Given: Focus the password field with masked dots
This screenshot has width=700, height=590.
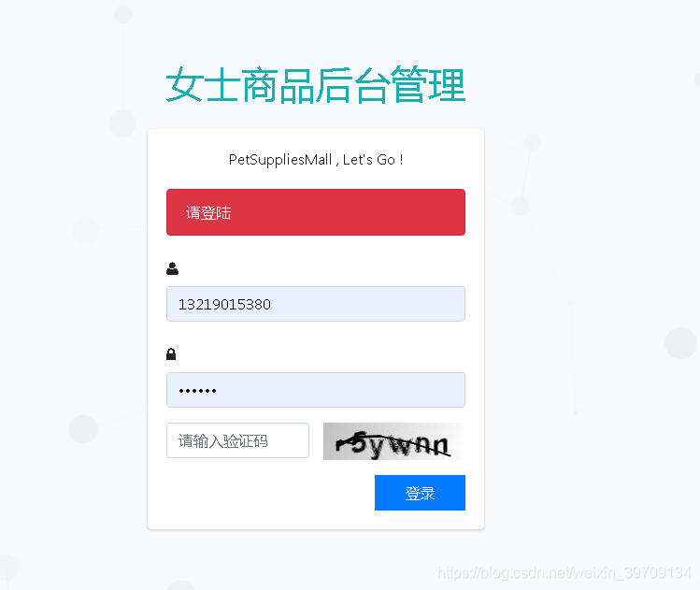Looking at the screenshot, I should coord(316,390).
